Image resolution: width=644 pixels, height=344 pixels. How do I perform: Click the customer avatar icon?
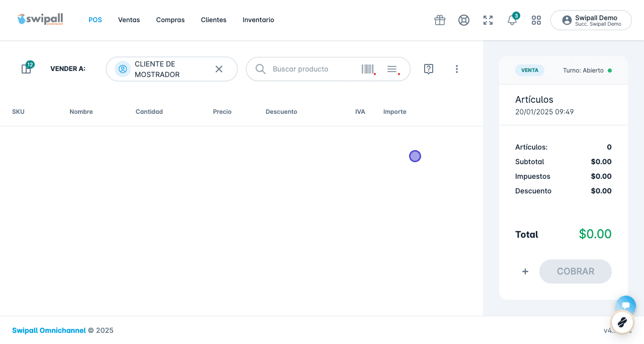(123, 69)
